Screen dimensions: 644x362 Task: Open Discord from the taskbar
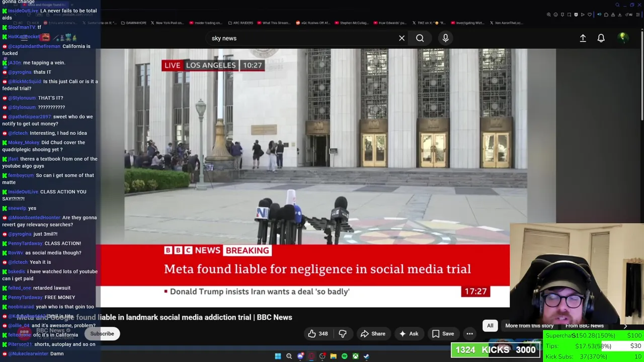coord(300,356)
